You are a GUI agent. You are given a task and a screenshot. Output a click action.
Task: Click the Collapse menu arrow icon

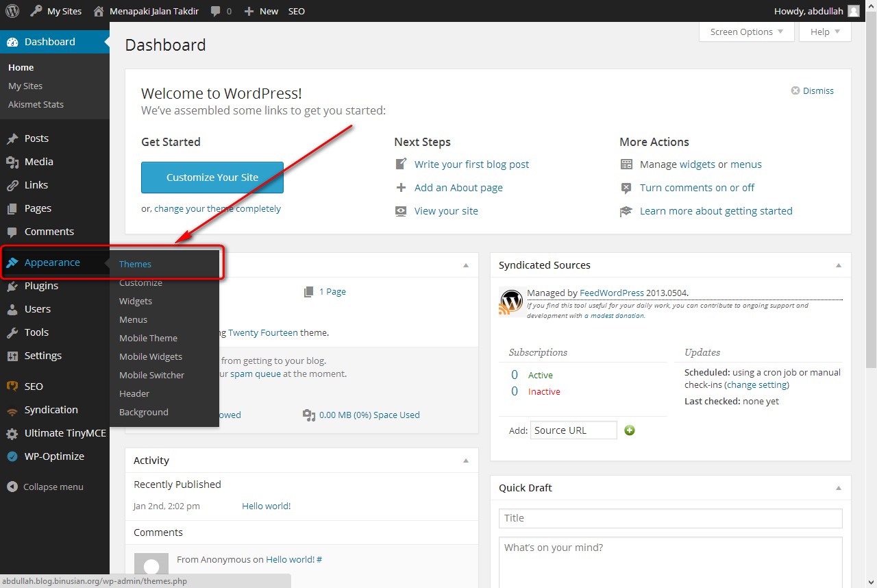point(12,487)
